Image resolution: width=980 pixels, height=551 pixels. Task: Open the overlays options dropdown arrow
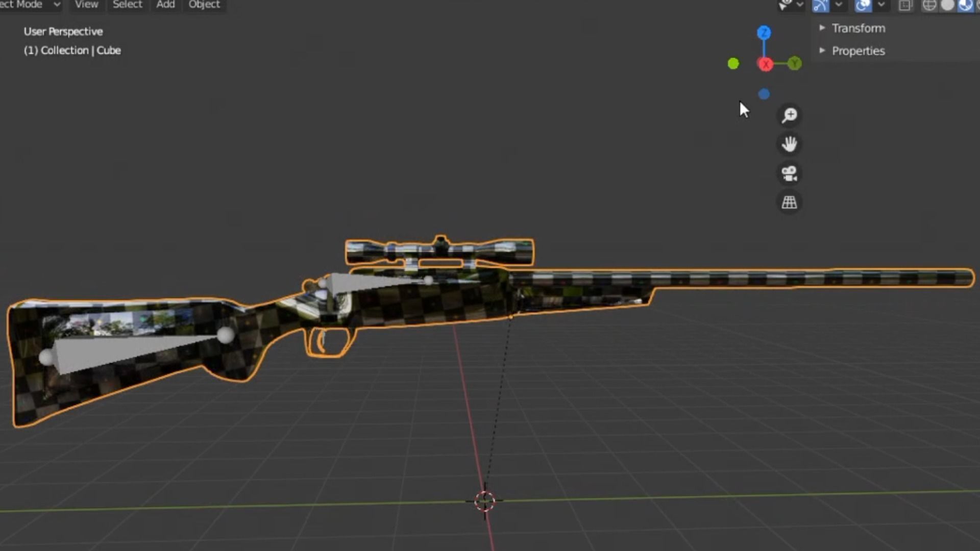(x=881, y=5)
